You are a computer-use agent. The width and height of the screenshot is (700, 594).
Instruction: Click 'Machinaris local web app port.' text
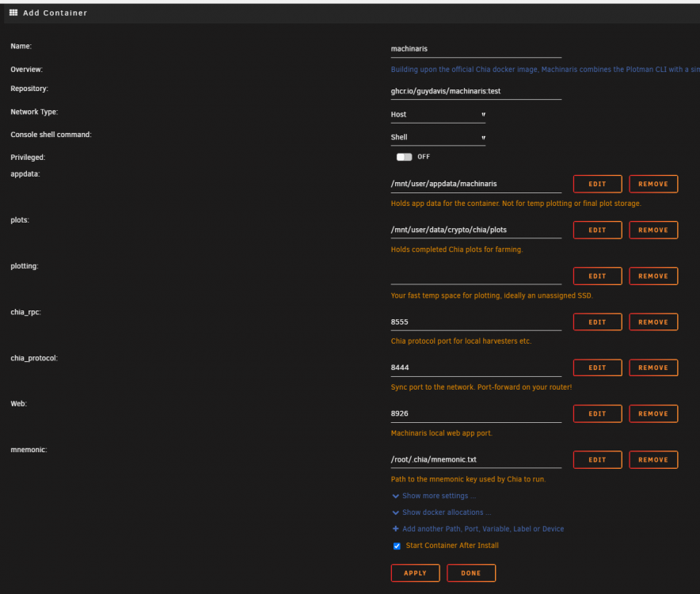pyautogui.click(x=442, y=433)
